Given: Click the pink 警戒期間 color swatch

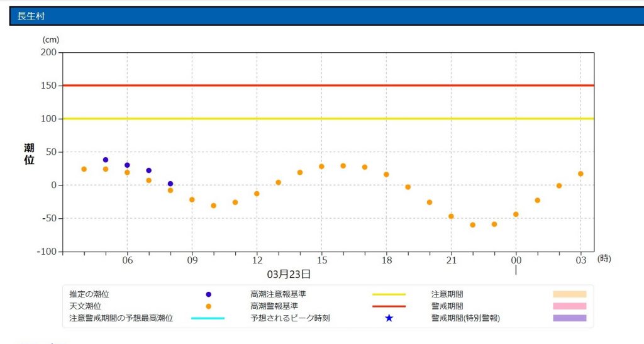Looking at the screenshot, I should point(569,306).
